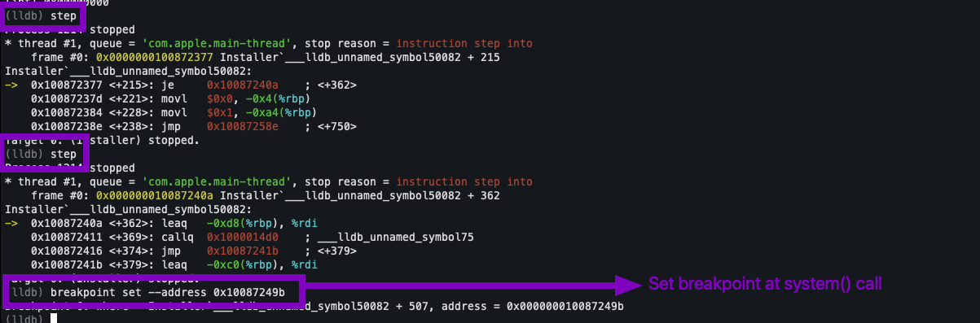Click the 'Set breakpoint at system() call' annotation
The width and height of the screenshot is (980, 323).
tap(766, 284)
